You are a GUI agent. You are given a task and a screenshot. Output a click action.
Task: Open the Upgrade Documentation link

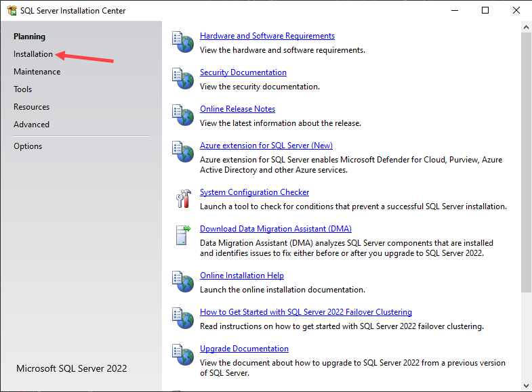point(244,349)
